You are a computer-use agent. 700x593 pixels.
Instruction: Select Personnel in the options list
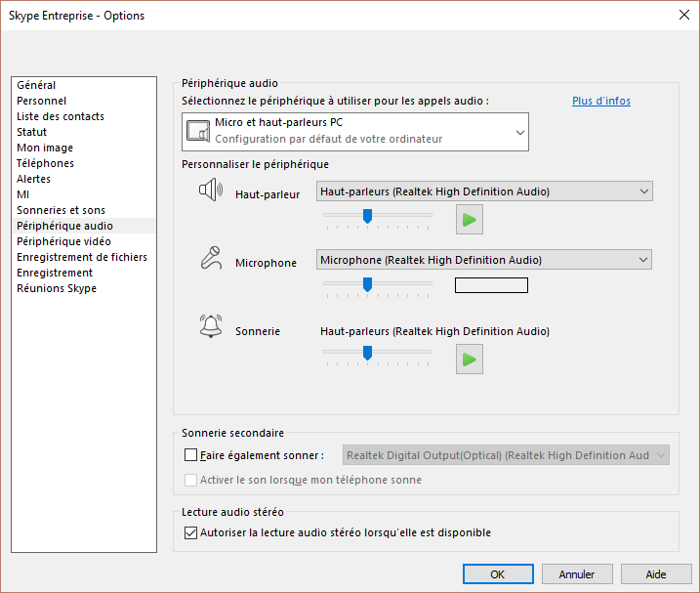pos(84,101)
